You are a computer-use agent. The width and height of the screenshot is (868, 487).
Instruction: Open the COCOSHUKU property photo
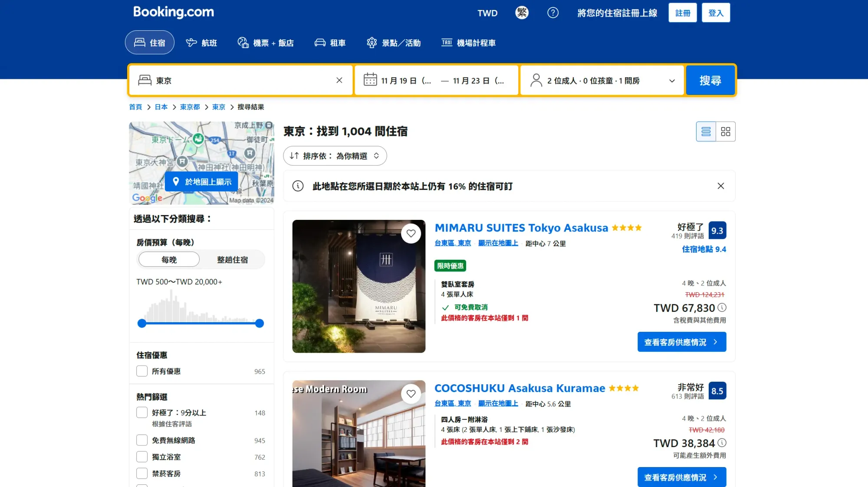click(x=358, y=434)
